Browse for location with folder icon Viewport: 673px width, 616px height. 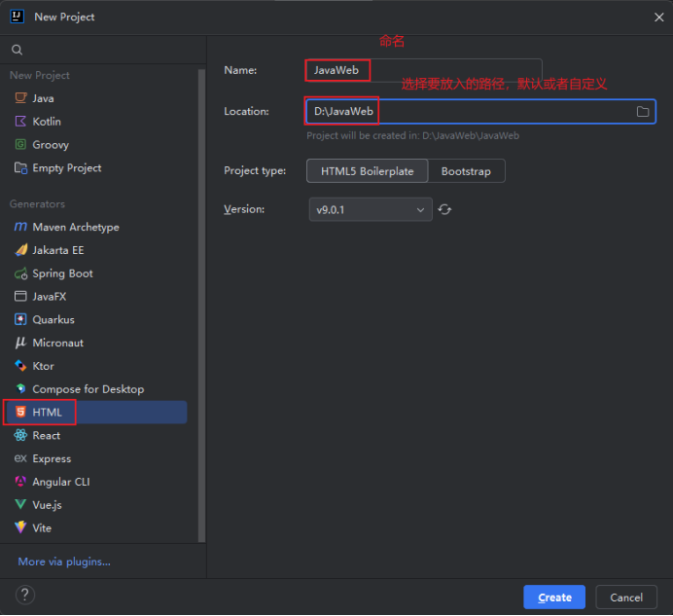coord(643,112)
